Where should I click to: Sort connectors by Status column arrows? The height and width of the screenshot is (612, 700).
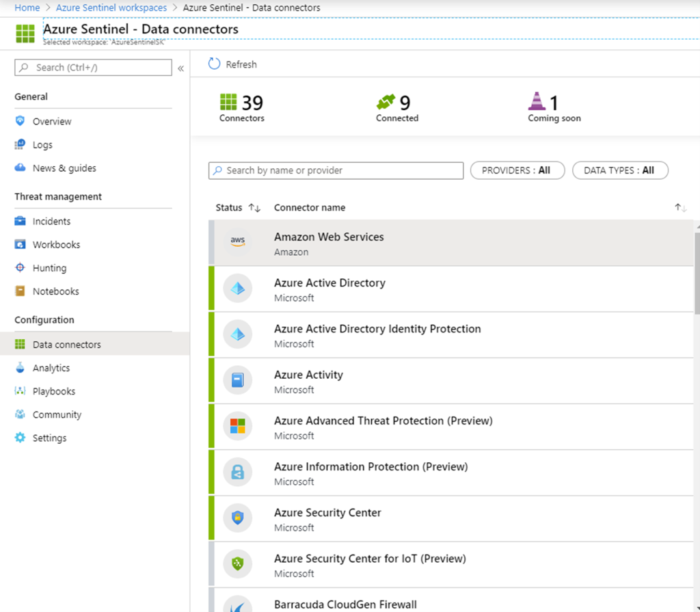point(254,208)
